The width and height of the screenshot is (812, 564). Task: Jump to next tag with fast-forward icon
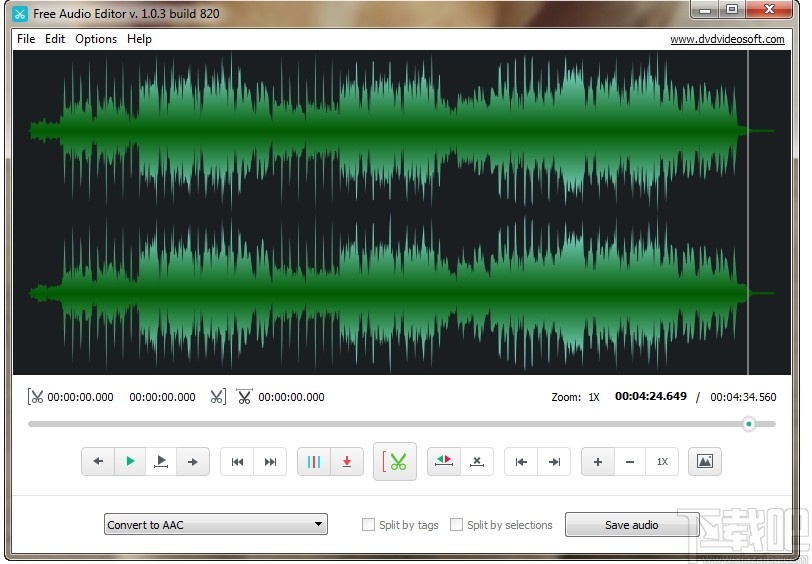[270, 461]
